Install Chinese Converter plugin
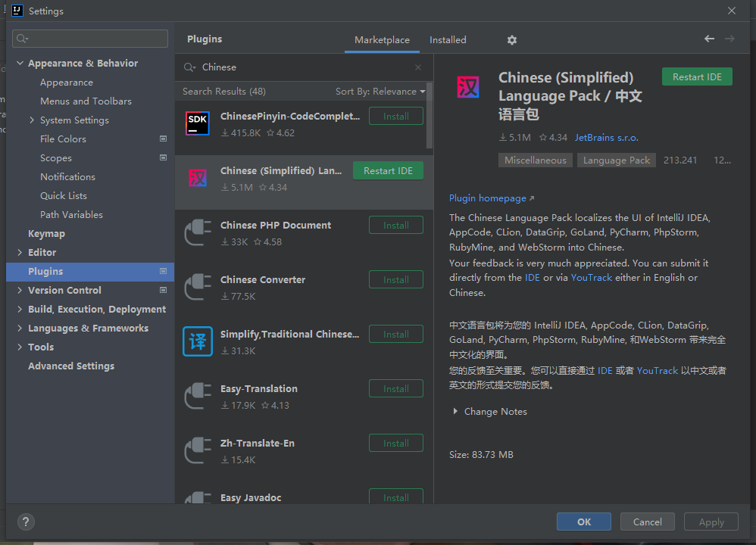Image resolution: width=756 pixels, height=545 pixels. pos(396,279)
